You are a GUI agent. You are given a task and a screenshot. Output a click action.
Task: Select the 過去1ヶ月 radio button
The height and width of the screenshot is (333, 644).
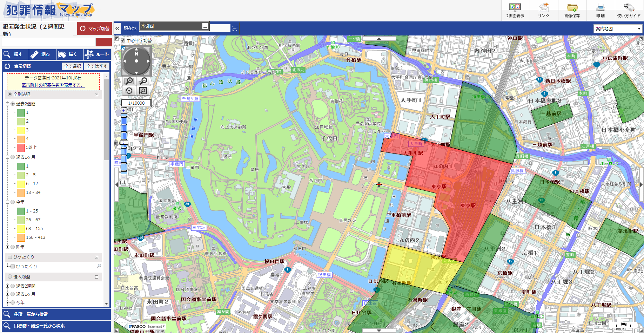coord(13,157)
